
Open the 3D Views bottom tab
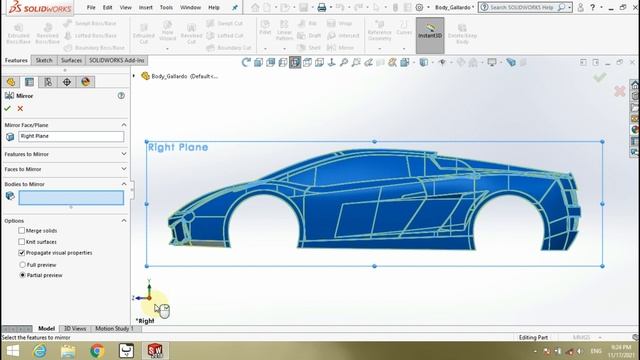point(75,329)
